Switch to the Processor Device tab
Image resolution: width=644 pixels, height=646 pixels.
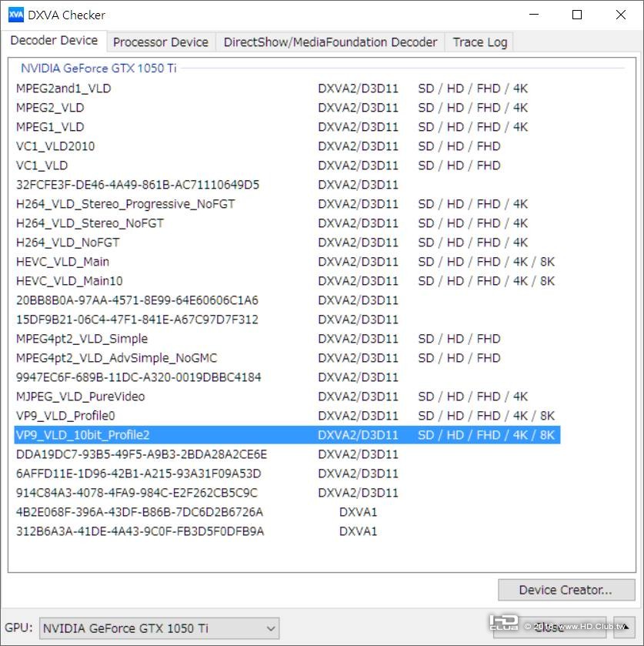click(161, 42)
